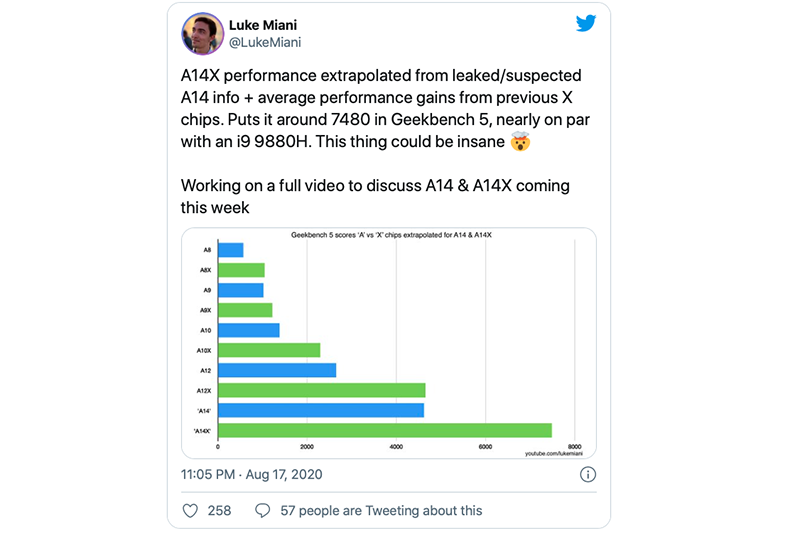Screen dimensions: 800x533
Task: Open Luke Miani's profile avatar
Action: tap(202, 34)
